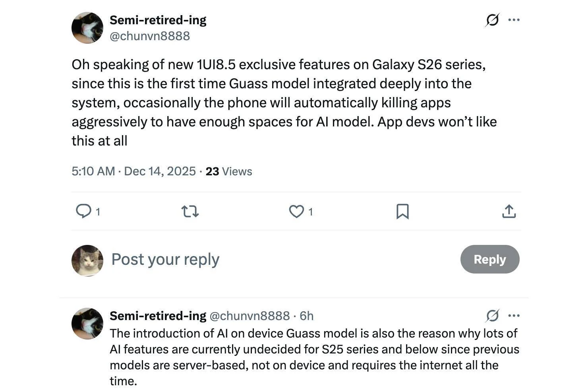Click the reply comment bubble icon

click(84, 211)
